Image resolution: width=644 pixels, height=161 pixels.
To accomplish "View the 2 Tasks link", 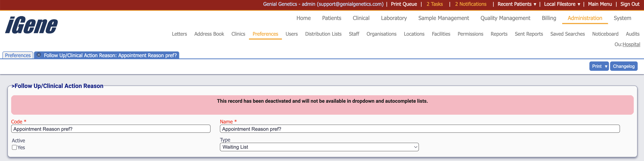I will [x=435, y=4].
